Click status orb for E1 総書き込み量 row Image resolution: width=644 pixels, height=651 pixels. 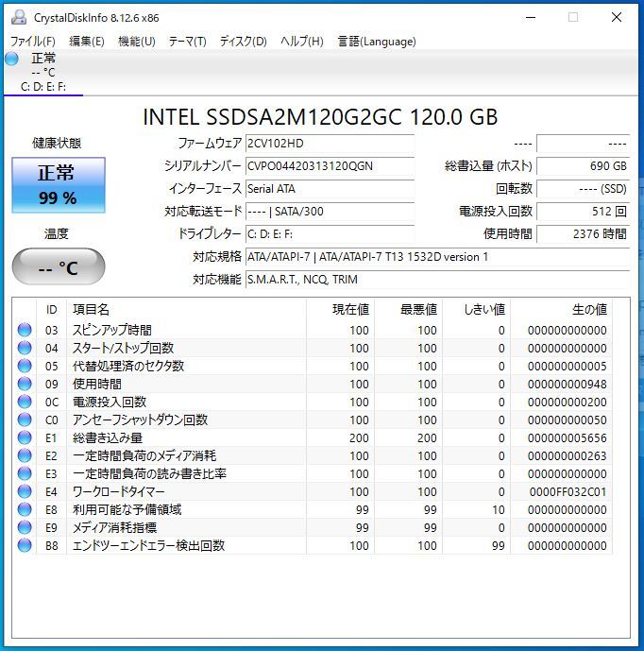pyautogui.click(x=25, y=437)
